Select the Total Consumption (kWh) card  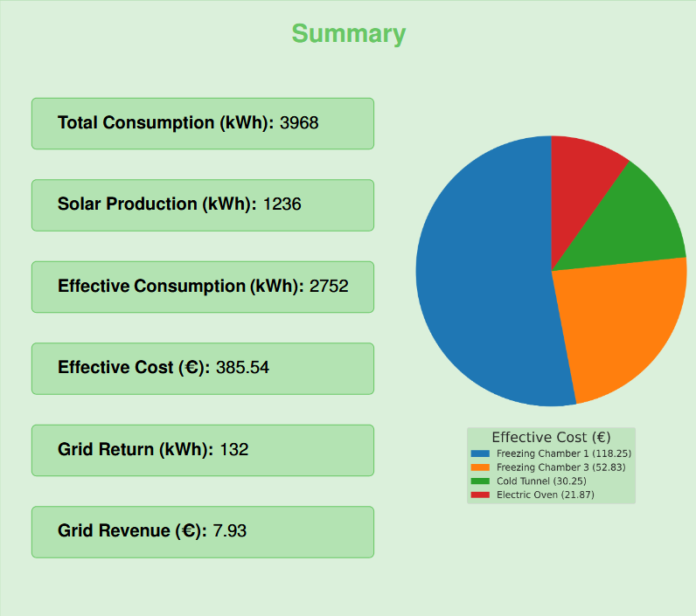202,123
